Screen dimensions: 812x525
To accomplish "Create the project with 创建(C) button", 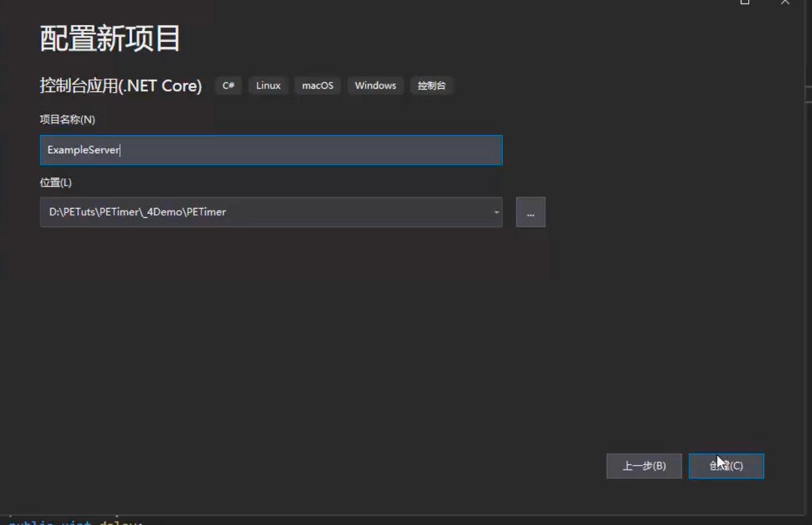I will pyautogui.click(x=726, y=466).
